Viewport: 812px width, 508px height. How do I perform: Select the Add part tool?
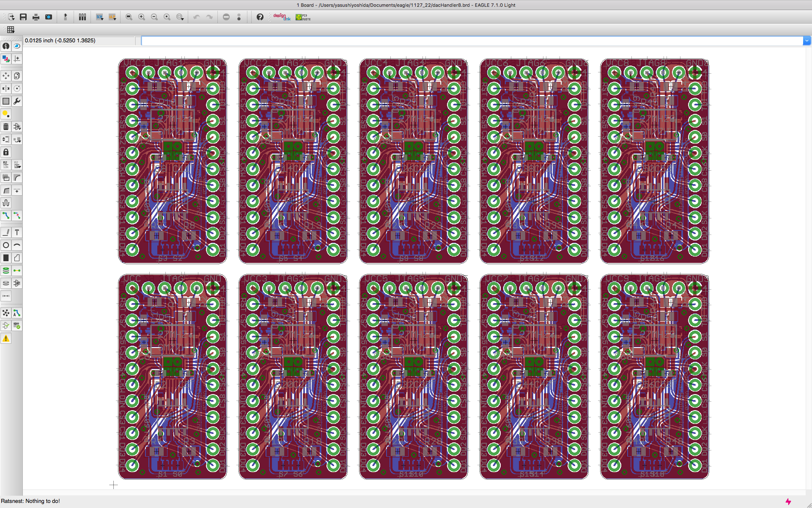(17, 127)
